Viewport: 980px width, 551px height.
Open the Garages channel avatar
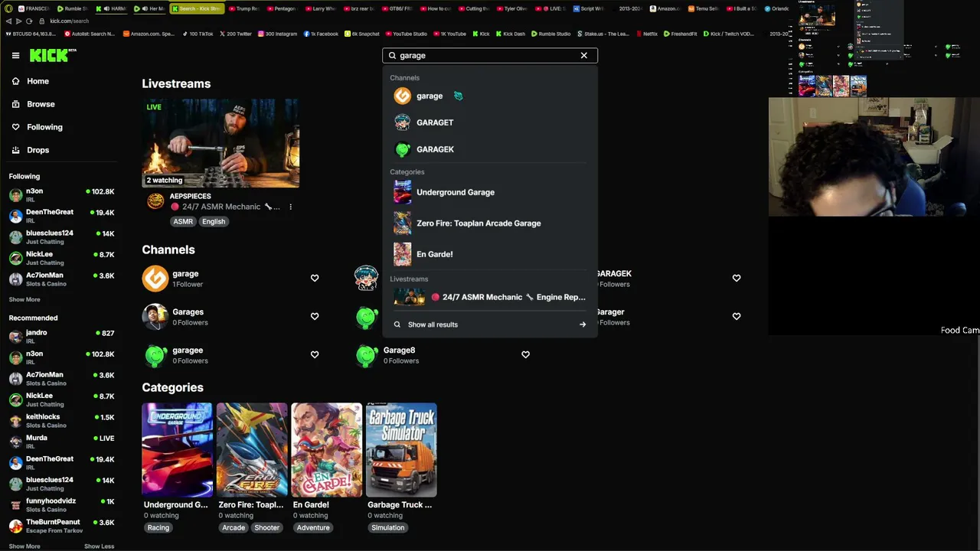coord(155,317)
